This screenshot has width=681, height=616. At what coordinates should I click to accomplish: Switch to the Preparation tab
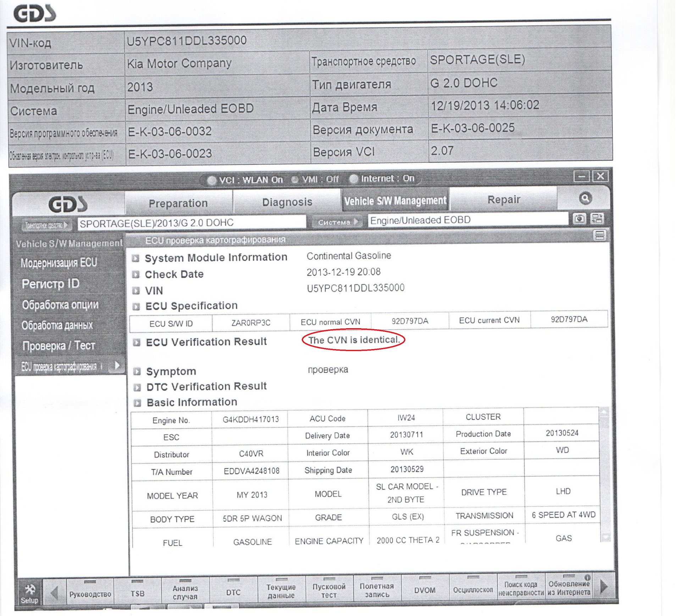[178, 203]
